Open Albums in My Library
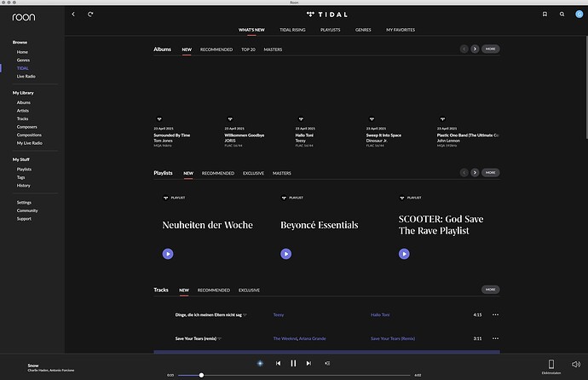 pyautogui.click(x=24, y=102)
